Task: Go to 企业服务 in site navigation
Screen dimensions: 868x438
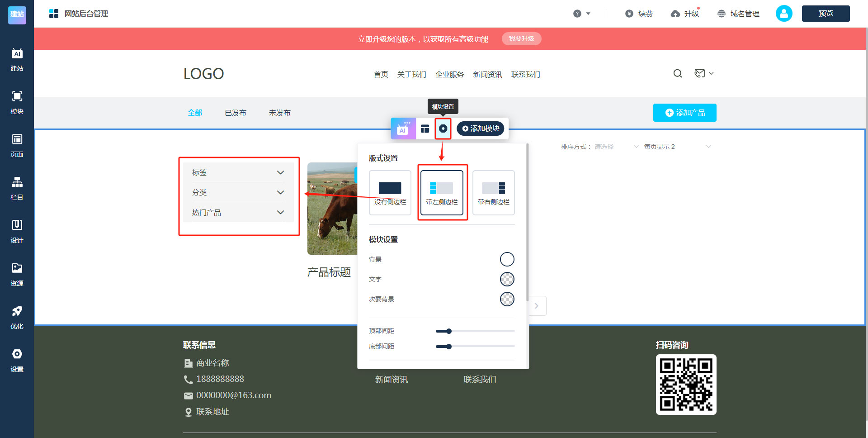Action: coord(449,74)
